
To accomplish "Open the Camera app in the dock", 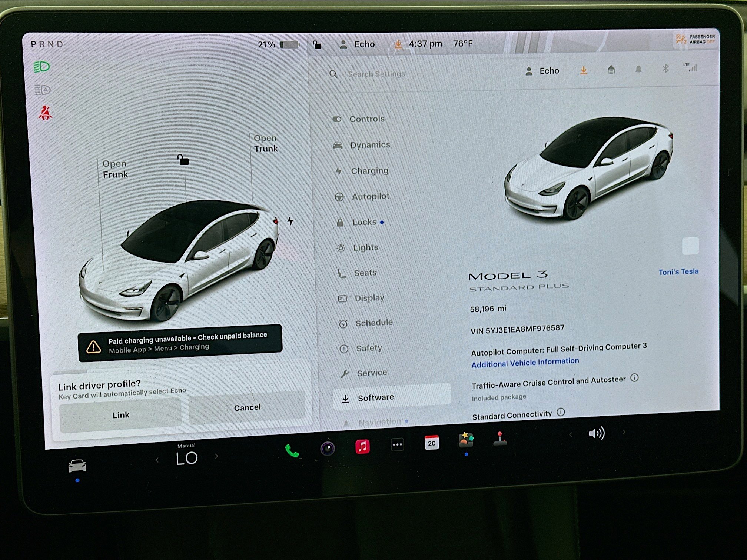I will click(328, 449).
